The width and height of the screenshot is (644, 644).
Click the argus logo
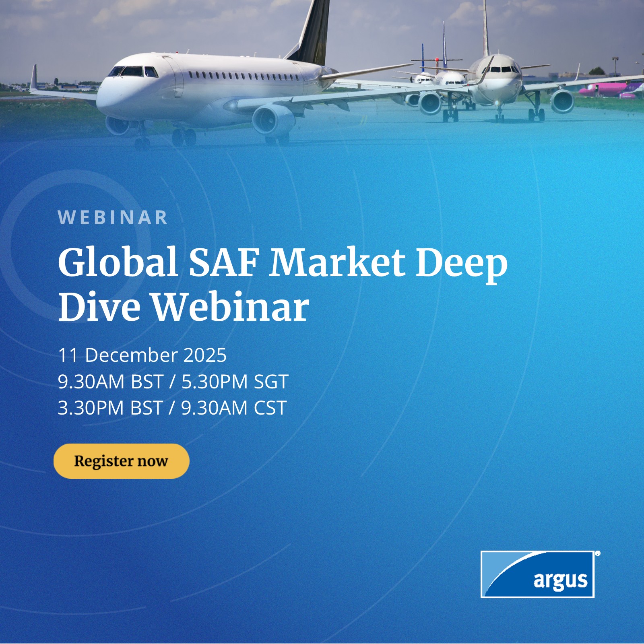click(x=538, y=574)
